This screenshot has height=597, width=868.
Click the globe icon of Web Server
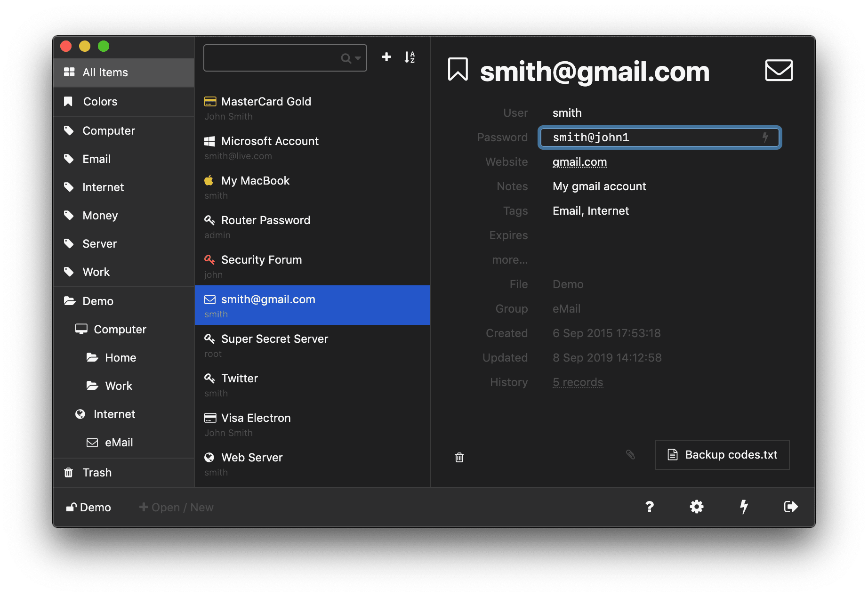209,457
